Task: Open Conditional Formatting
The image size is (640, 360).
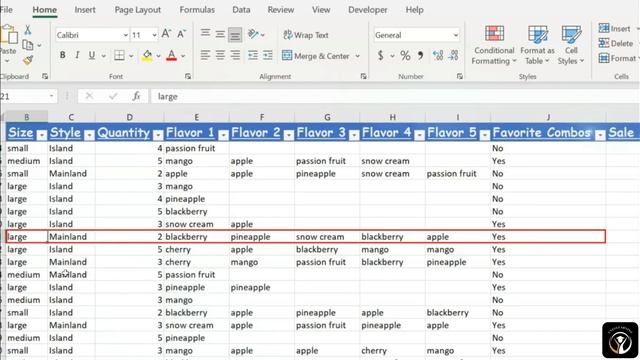Action: pos(494,45)
